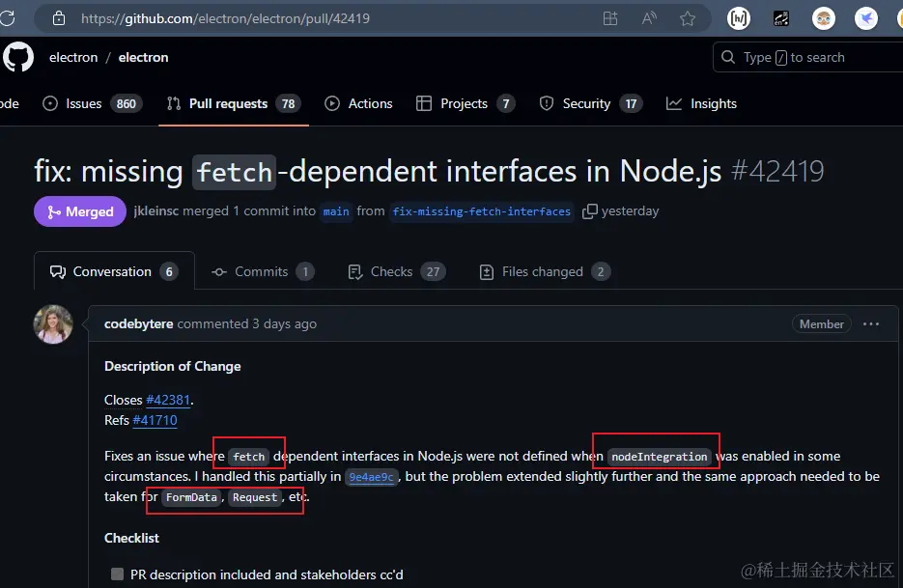903x588 pixels.
Task: Click the electron organization link
Action: click(73, 58)
